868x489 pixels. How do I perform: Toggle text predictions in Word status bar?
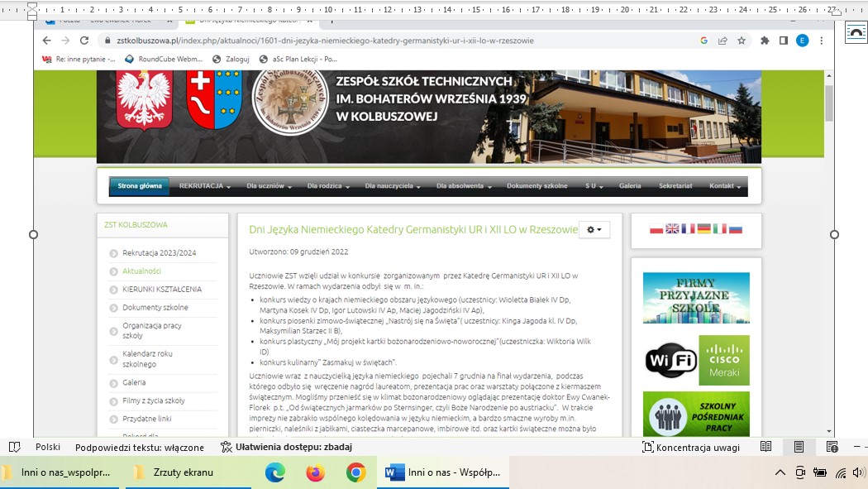pyautogui.click(x=139, y=447)
